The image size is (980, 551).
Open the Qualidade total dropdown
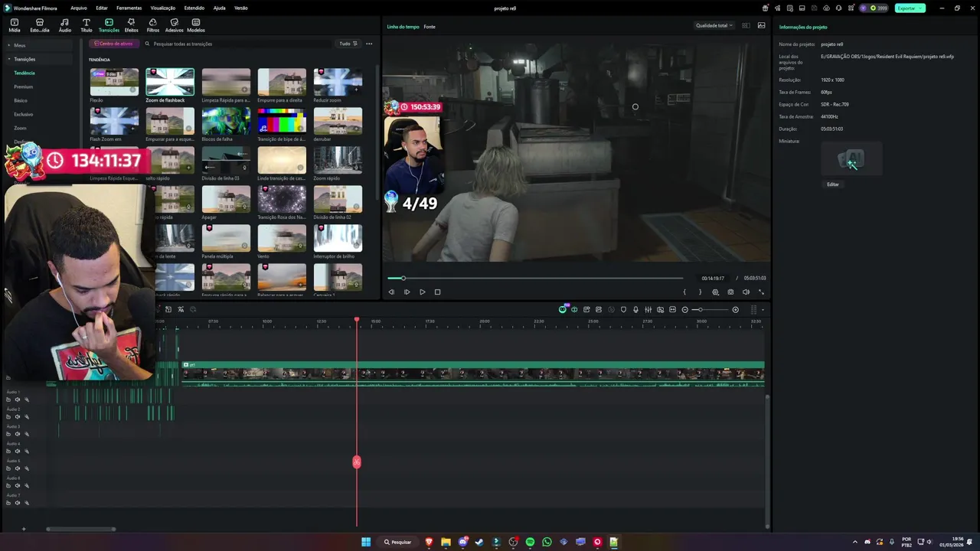coord(714,25)
